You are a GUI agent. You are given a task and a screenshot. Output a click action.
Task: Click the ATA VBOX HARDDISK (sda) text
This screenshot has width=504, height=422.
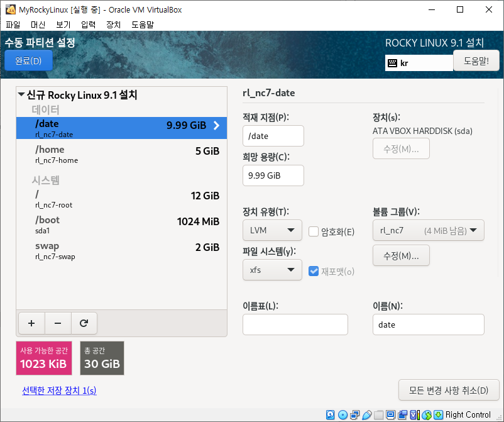coord(422,131)
